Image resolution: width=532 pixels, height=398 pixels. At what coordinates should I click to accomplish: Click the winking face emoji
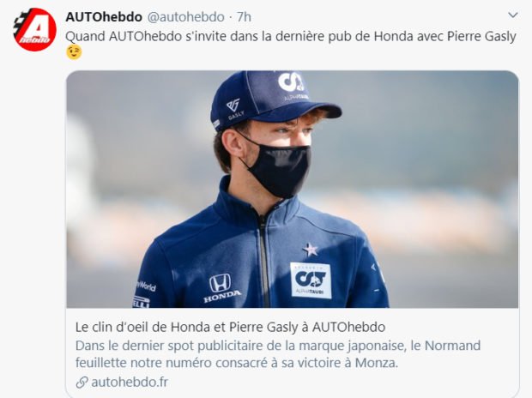(x=74, y=51)
